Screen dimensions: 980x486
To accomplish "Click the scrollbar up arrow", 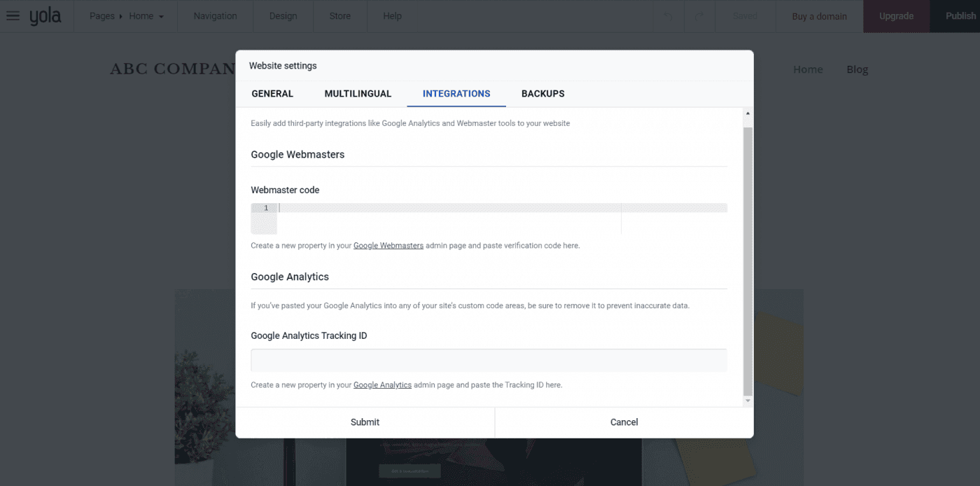I will (x=748, y=113).
